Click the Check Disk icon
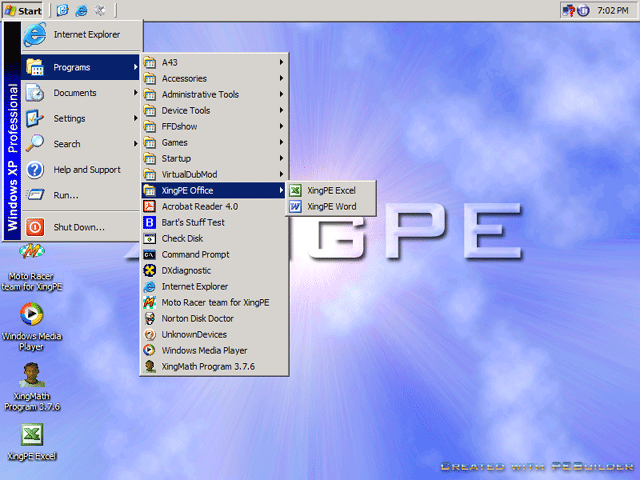 149,238
